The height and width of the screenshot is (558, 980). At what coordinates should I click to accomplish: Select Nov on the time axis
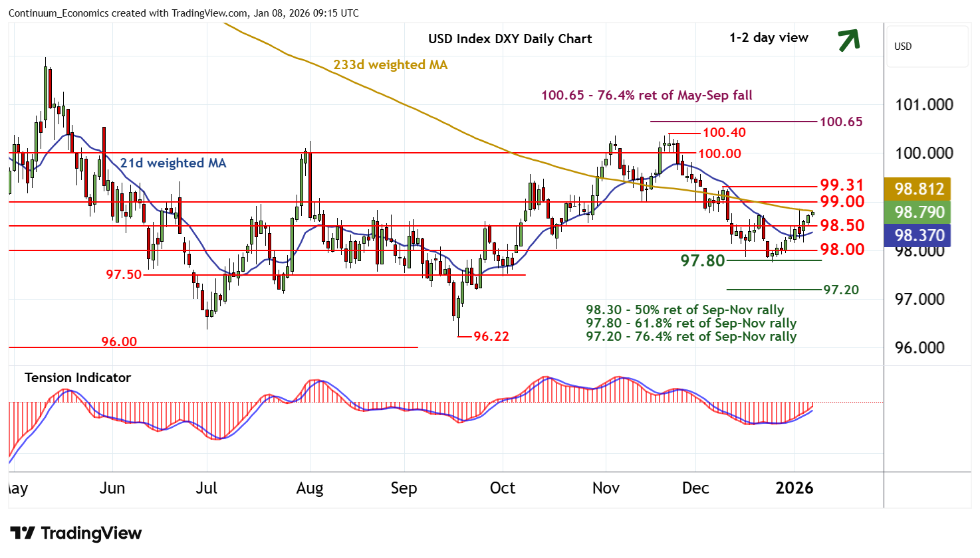pyautogui.click(x=606, y=488)
